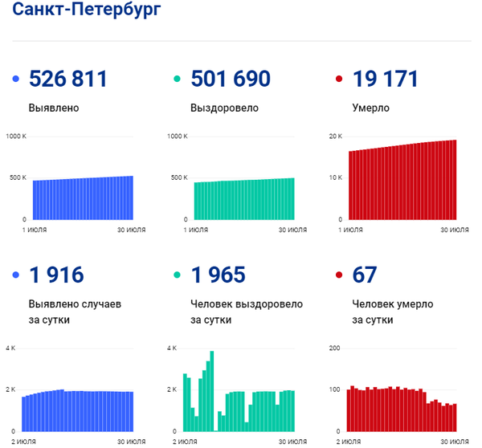The height and width of the screenshot is (448, 482).
Task: Click 1 июля date under Умерло chart
Action: (x=347, y=230)
